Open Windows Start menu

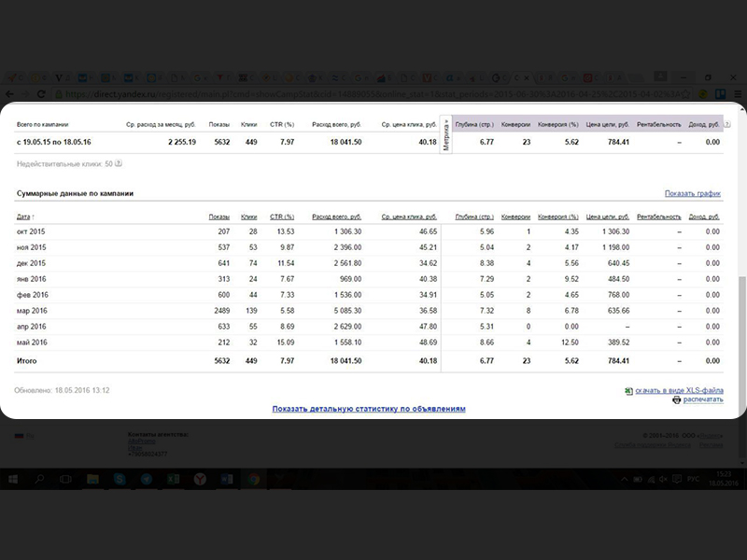coord(13,479)
